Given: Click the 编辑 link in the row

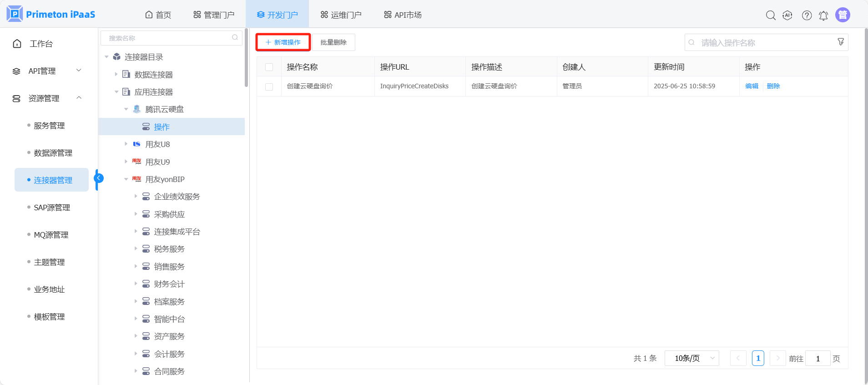Looking at the screenshot, I should [x=752, y=86].
